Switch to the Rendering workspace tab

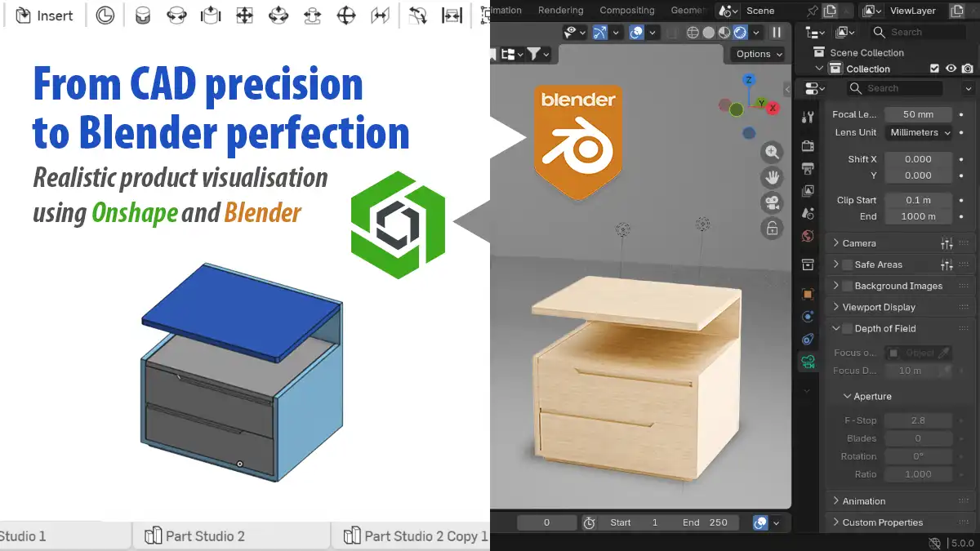point(561,11)
